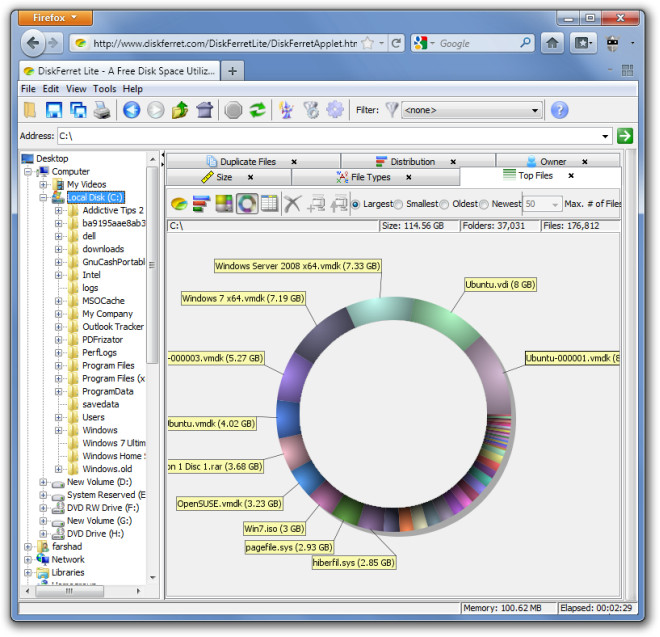Select the downloads folder in tree
Viewport: 660px width, 637px height.
pyautogui.click(x=103, y=249)
